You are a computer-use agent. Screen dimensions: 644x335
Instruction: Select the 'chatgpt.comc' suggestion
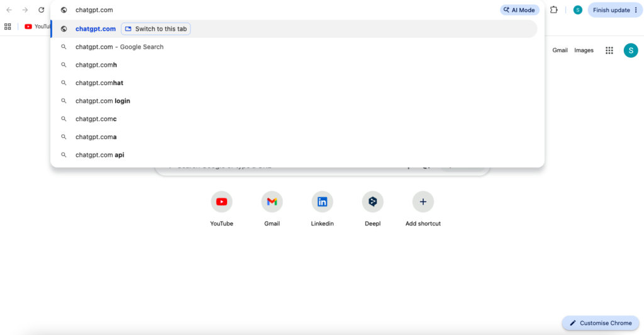(294, 119)
